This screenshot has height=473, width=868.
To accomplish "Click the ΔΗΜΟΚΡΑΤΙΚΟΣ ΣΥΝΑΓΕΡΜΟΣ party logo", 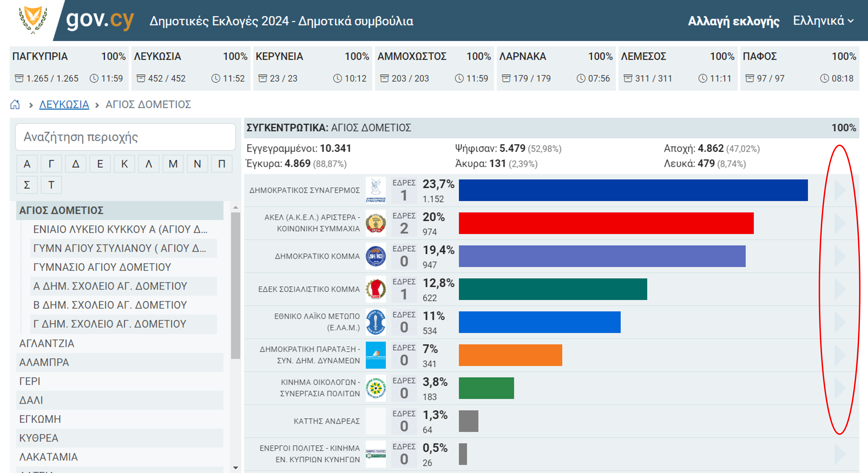I will [376, 190].
